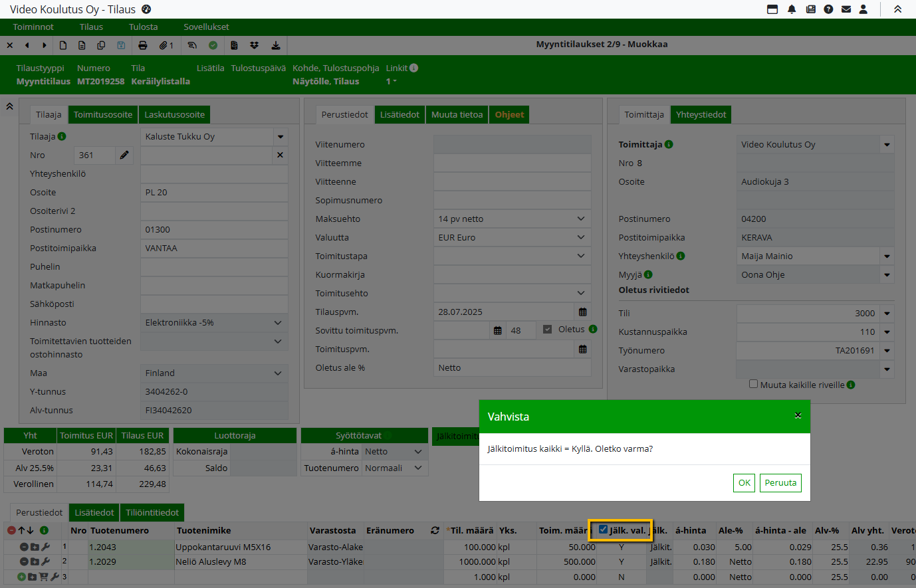The width and height of the screenshot is (916, 588).
Task: Click the Viitteemme input field
Action: click(x=512, y=163)
